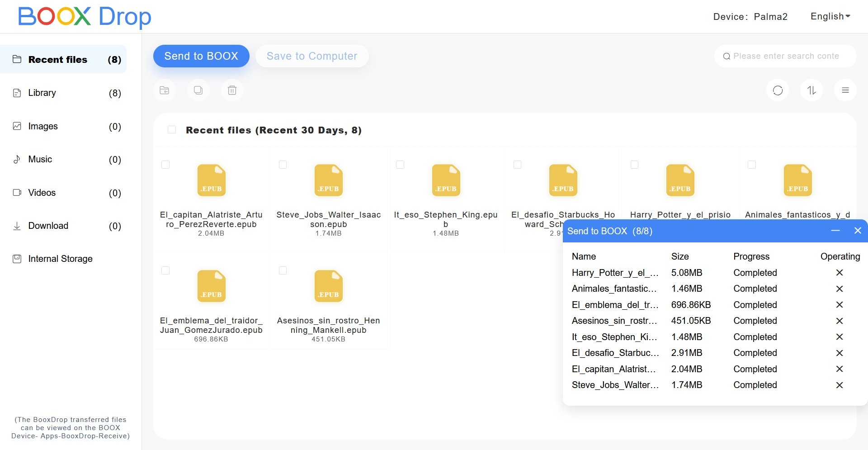Viewport: 868px width, 450px height.
Task: Select Recent files in the sidebar
Action: coord(63,59)
